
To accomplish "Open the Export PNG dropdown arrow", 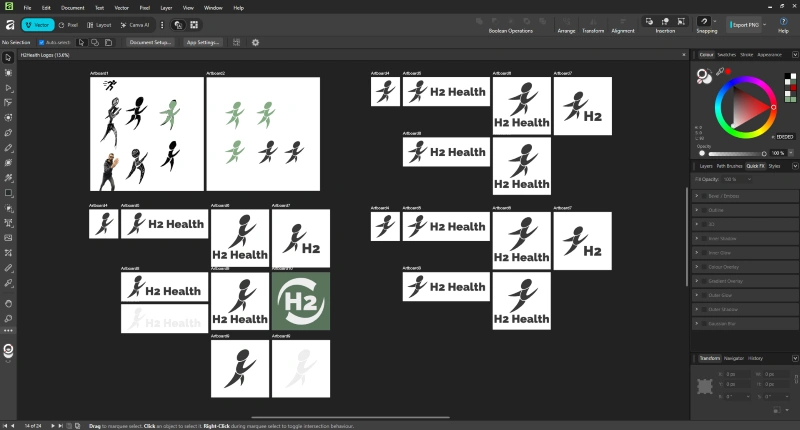I will coord(763,24).
